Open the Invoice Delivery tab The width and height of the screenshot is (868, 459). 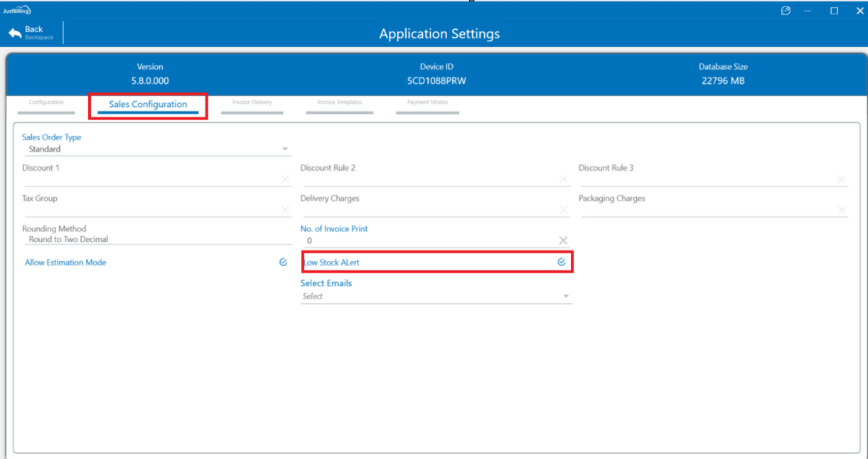point(252,103)
